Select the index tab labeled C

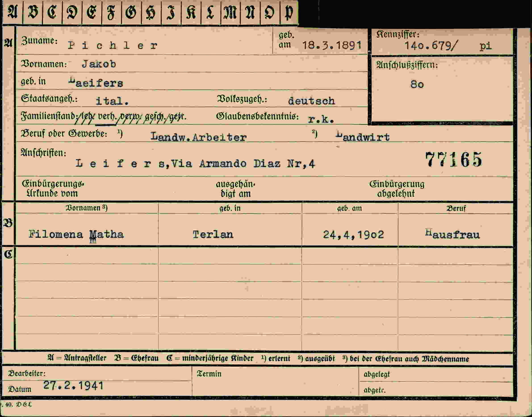pyautogui.click(x=52, y=12)
